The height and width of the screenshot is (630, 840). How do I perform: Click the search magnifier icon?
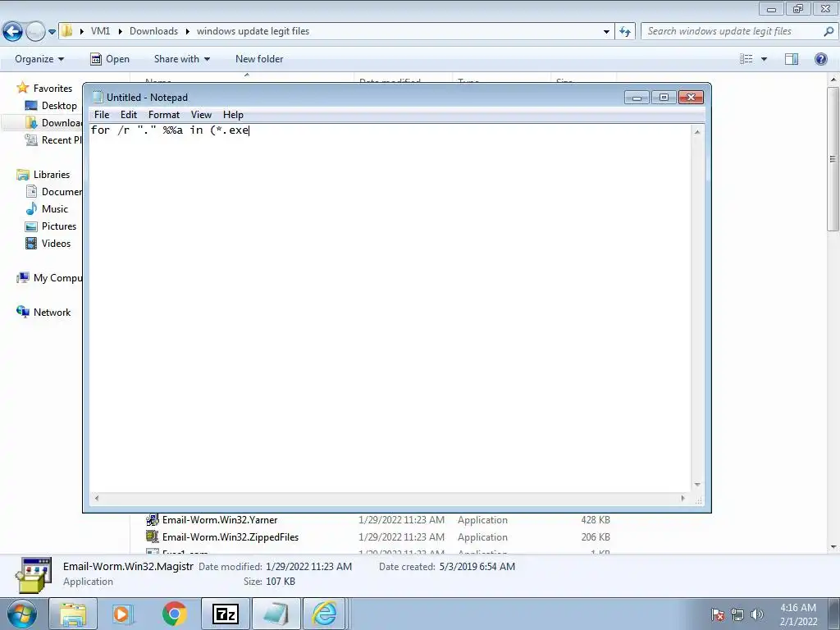click(x=829, y=31)
